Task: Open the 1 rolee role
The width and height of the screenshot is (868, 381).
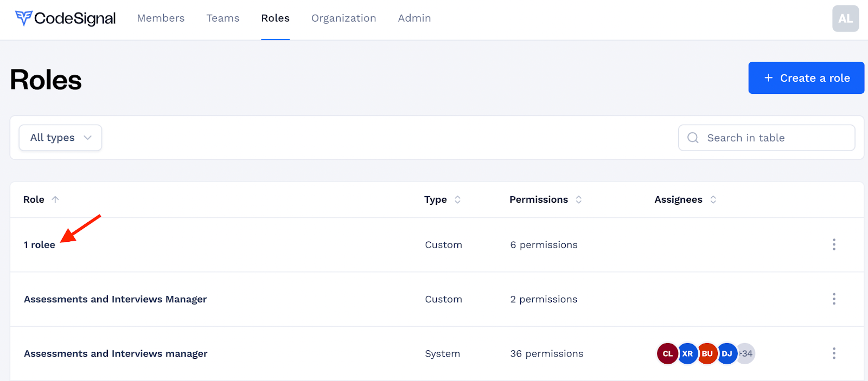Action: coord(40,245)
